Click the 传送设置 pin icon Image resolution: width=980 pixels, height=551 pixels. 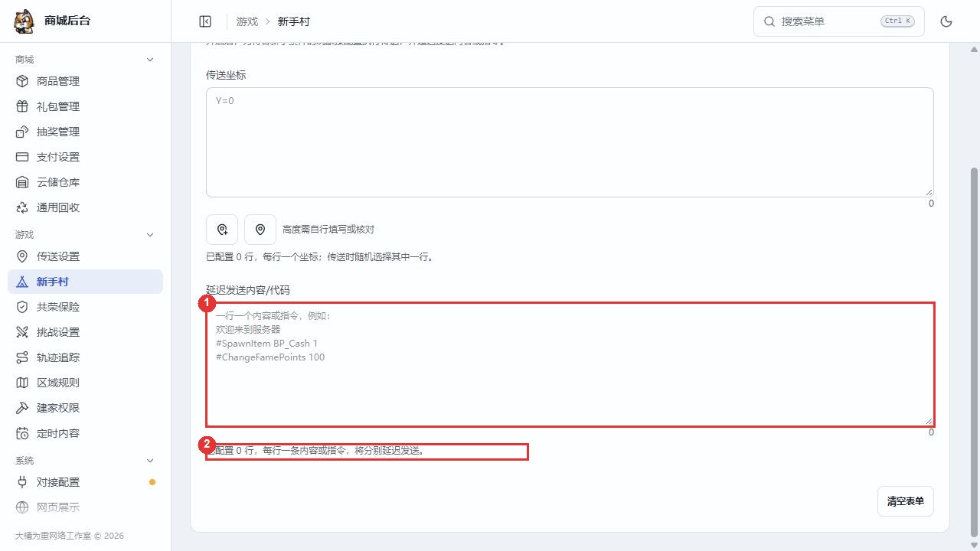[x=22, y=256]
